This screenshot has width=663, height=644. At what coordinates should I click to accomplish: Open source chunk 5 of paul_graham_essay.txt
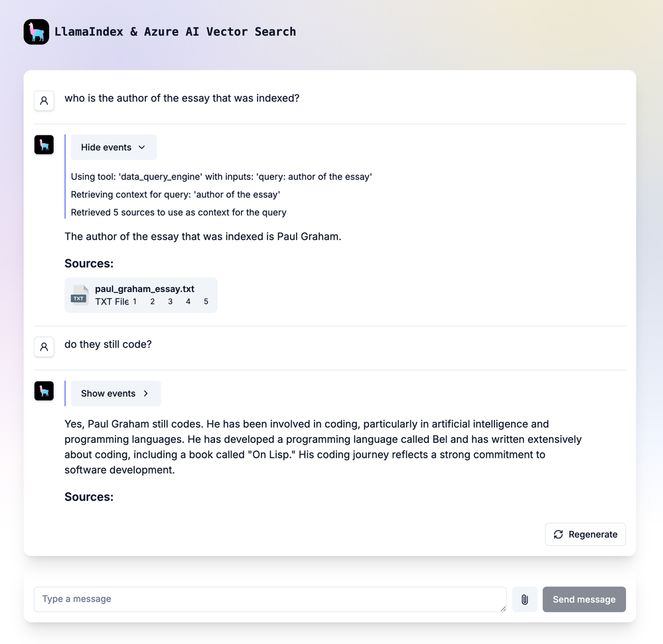206,301
